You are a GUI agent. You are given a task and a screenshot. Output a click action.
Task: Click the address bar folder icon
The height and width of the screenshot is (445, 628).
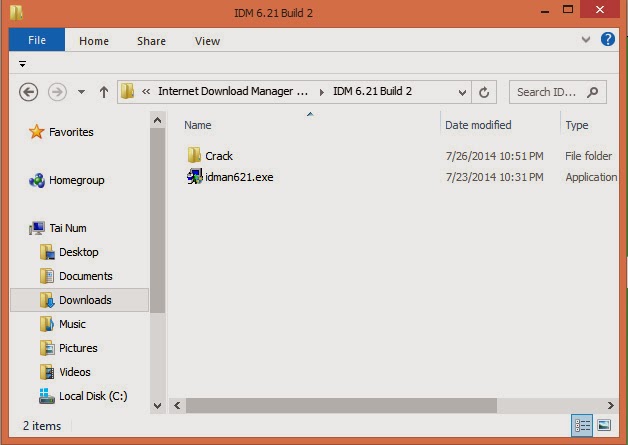click(127, 91)
